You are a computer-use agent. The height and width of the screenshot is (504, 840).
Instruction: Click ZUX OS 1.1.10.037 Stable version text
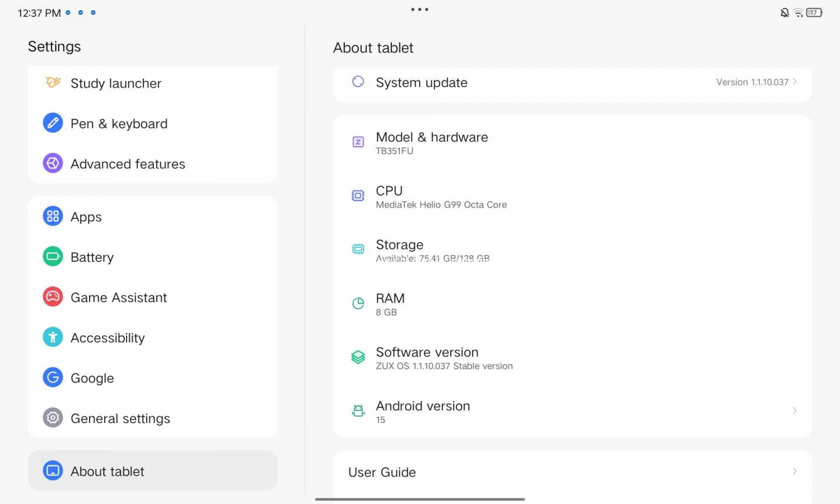click(x=444, y=366)
